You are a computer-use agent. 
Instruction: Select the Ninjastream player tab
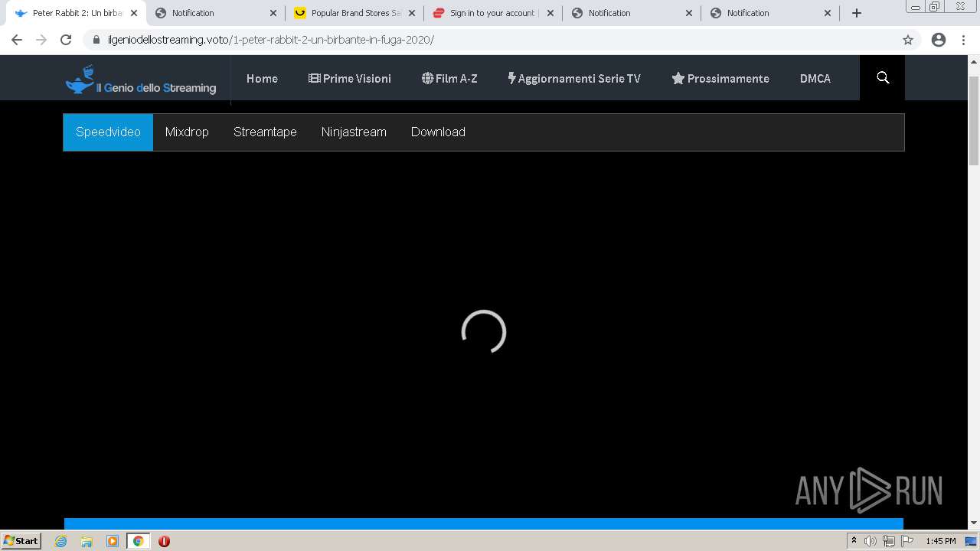pyautogui.click(x=354, y=132)
